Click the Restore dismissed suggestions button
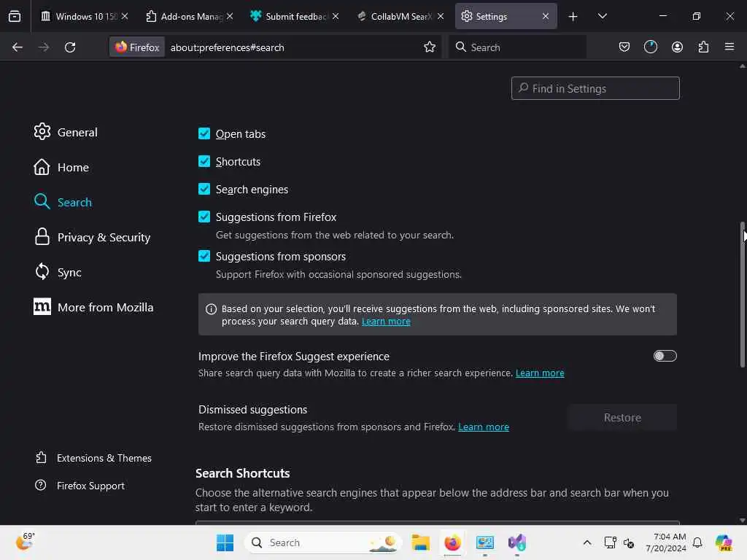 tap(622, 418)
